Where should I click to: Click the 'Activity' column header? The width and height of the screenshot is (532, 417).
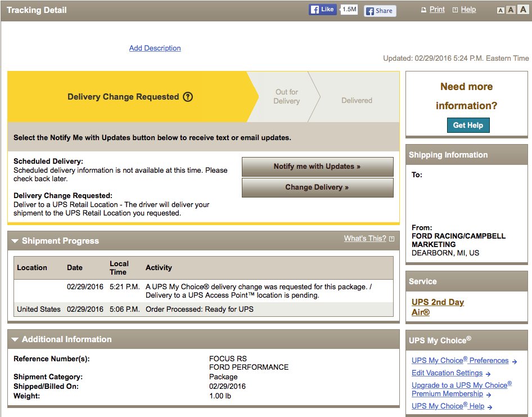point(159,267)
